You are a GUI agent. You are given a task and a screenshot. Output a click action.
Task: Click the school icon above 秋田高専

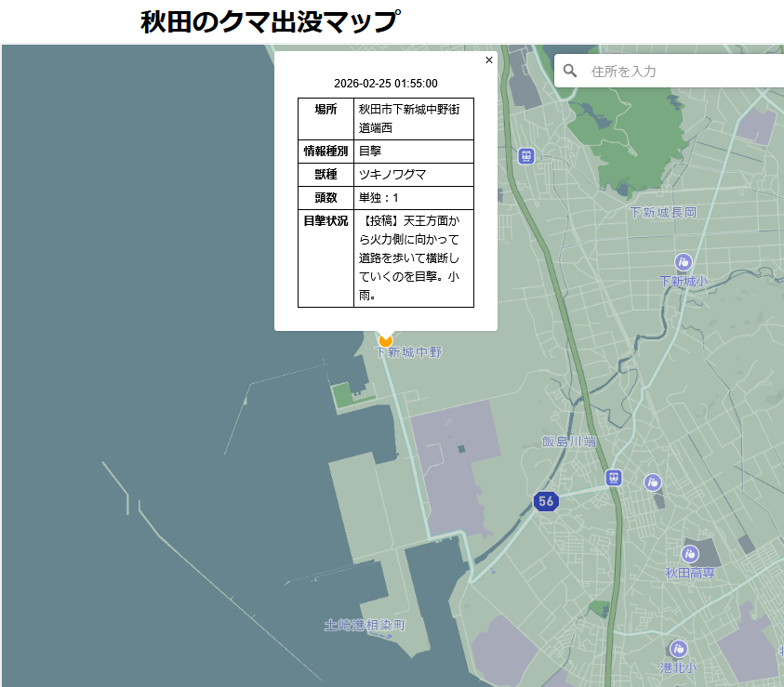coord(690,554)
